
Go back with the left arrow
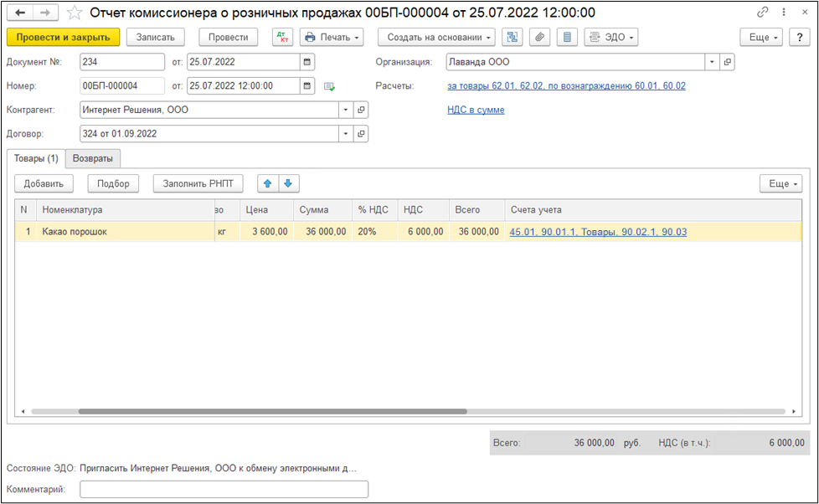20,13
